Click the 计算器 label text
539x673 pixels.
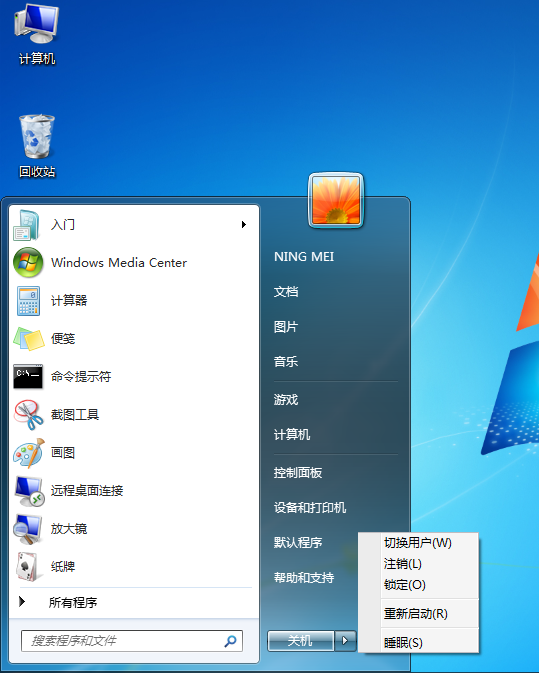(69, 300)
